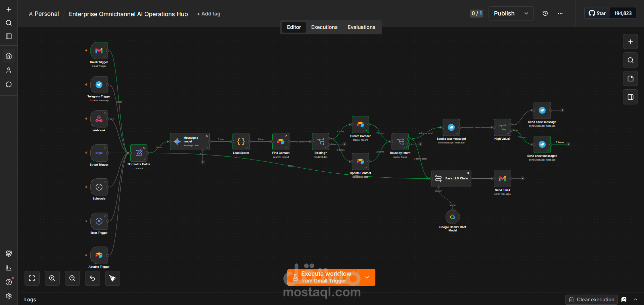Go to home overview in sidebar
The height and width of the screenshot is (305, 644).
pyautogui.click(x=9, y=56)
